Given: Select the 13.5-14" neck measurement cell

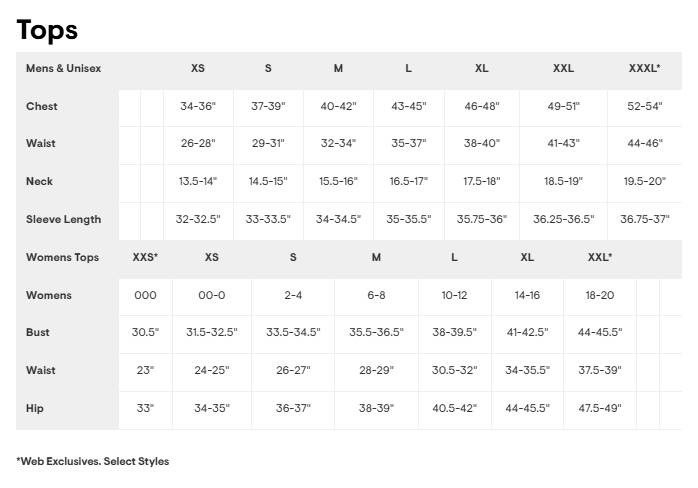Looking at the screenshot, I should [198, 181].
